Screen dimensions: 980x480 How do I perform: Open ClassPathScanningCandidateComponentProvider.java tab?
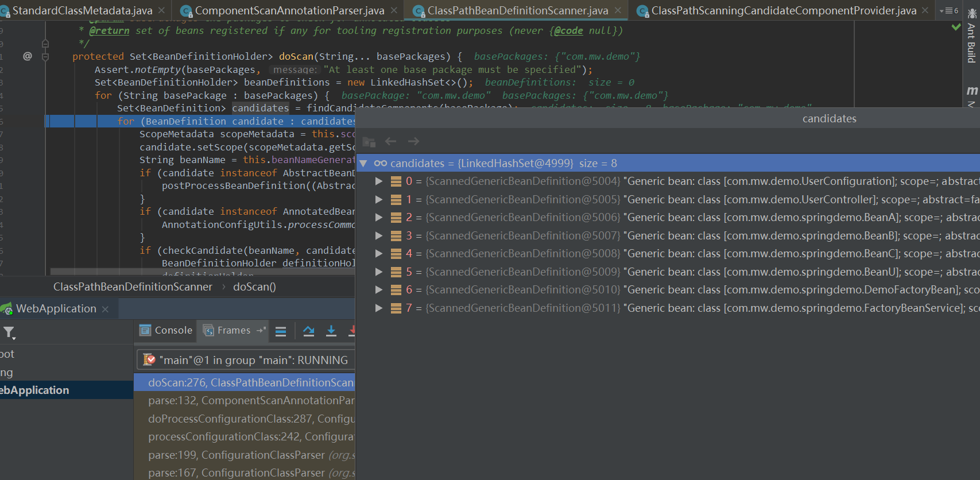pos(784,10)
